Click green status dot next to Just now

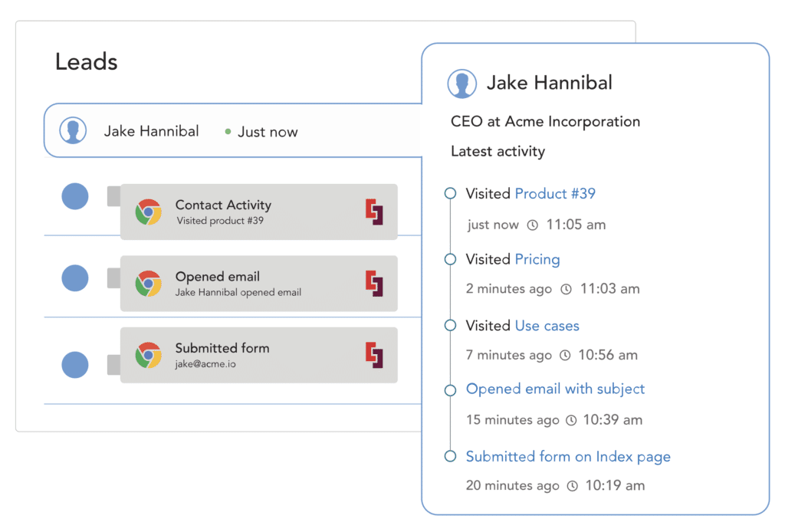(x=228, y=132)
